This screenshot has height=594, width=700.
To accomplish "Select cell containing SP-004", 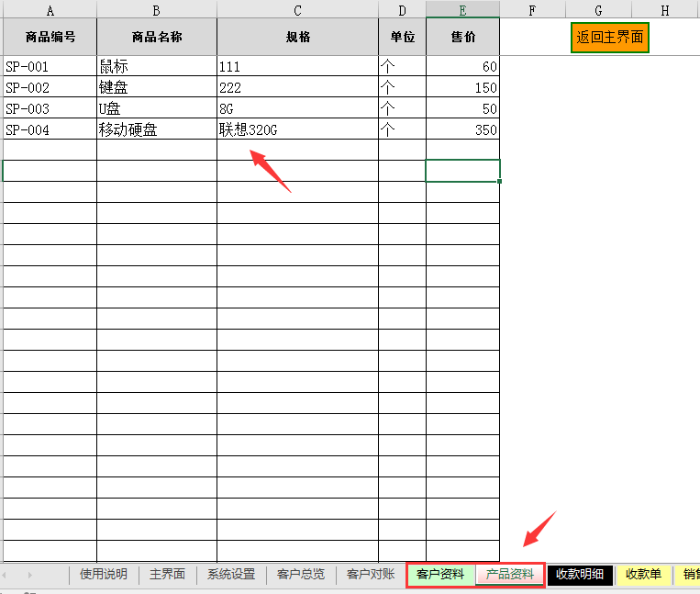I will (x=50, y=129).
